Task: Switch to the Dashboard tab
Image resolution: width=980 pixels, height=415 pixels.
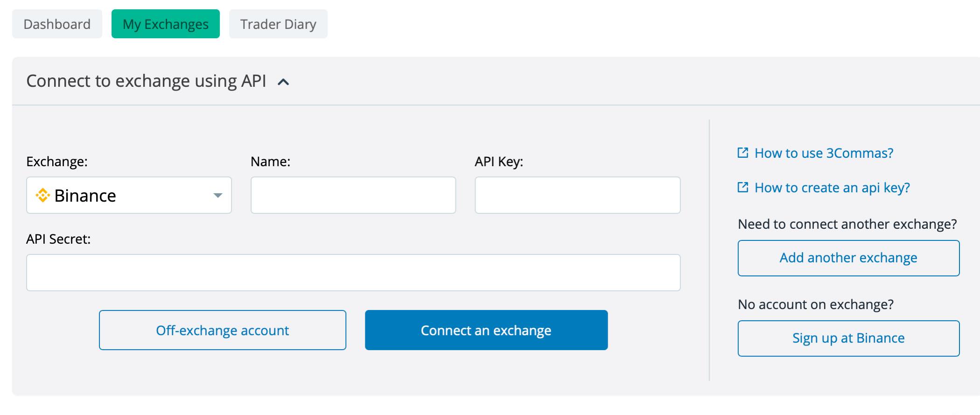Action: (x=57, y=24)
